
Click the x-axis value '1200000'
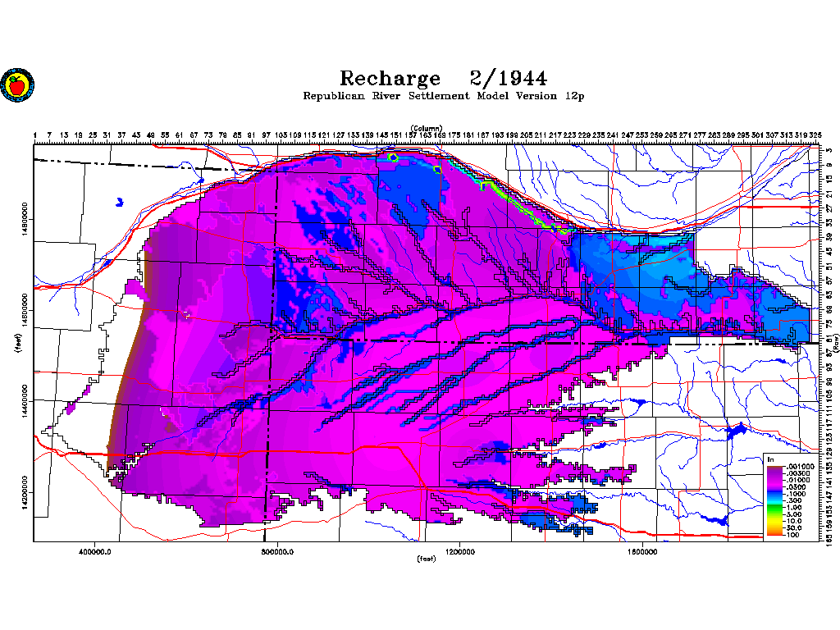459,552
